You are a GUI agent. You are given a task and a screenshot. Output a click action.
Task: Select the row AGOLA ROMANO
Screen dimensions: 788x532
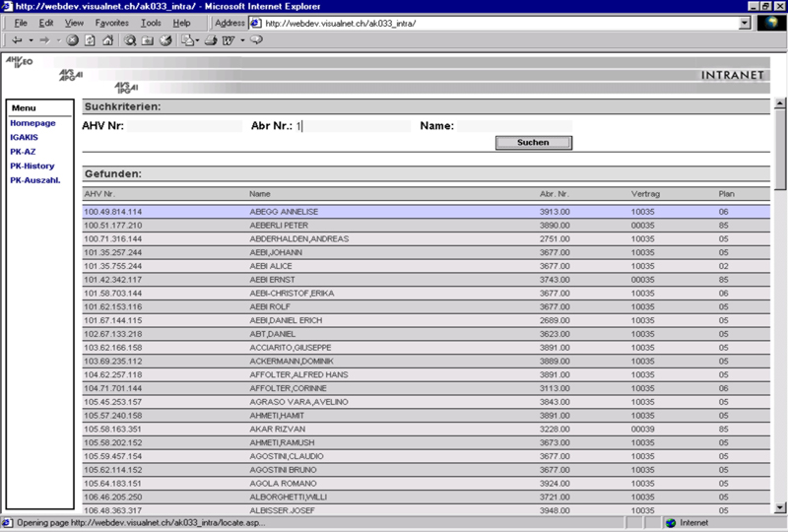[x=427, y=483]
